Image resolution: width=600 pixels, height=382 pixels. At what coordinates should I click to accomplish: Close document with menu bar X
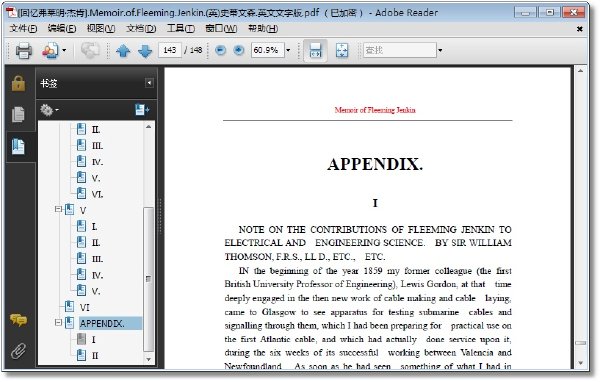[580, 29]
